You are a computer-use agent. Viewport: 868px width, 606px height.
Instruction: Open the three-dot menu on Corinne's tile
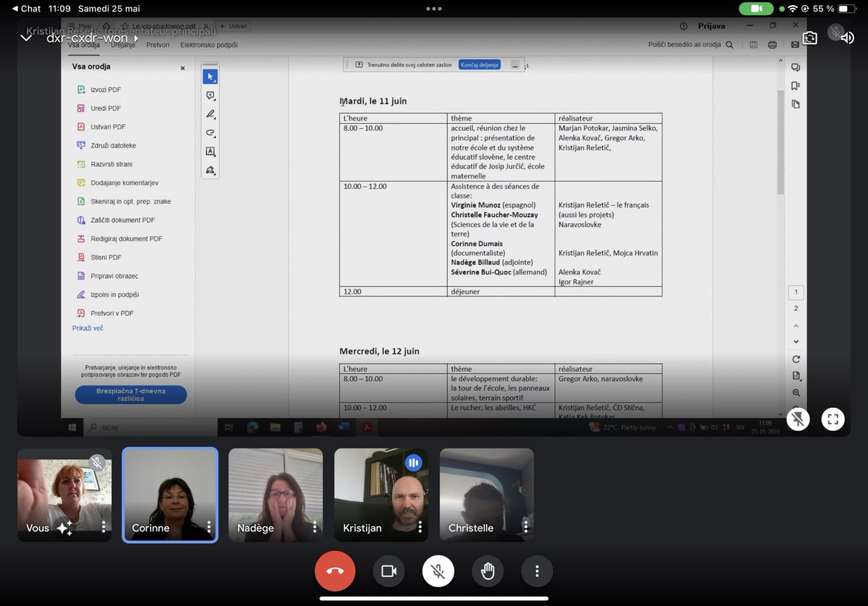209,527
